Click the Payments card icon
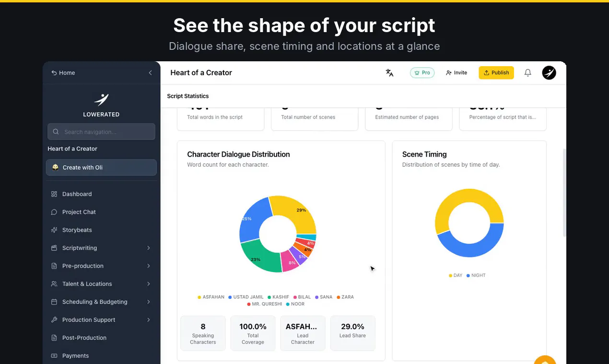 pos(54,356)
